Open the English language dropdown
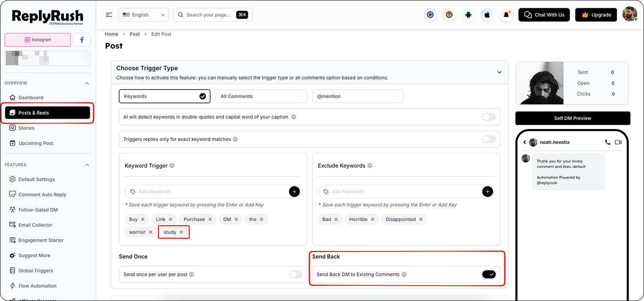Screen dimensions: 644x301 click(144, 15)
